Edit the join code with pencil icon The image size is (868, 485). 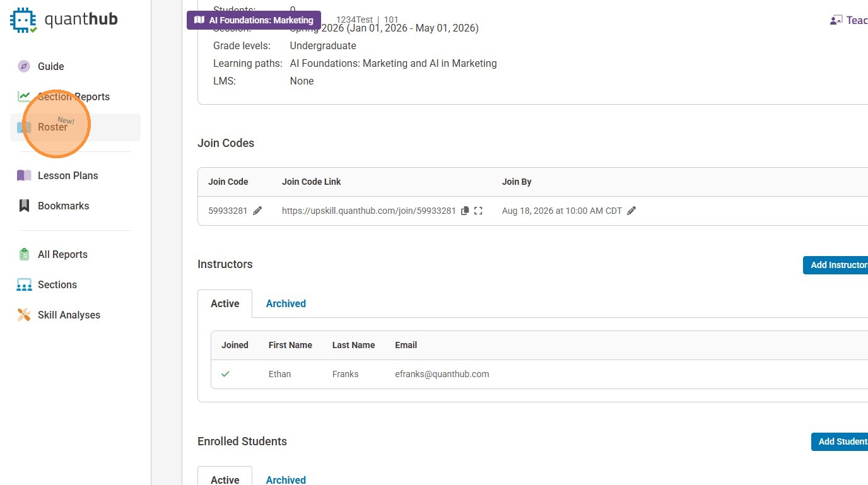pyautogui.click(x=257, y=211)
